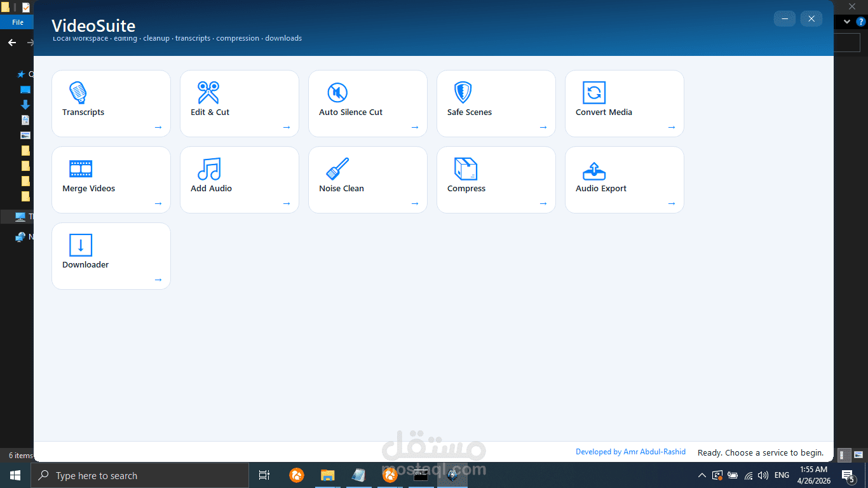Open Documents shortcut in Explorer sidebar
Viewport: 868px width, 488px height.
point(25,119)
